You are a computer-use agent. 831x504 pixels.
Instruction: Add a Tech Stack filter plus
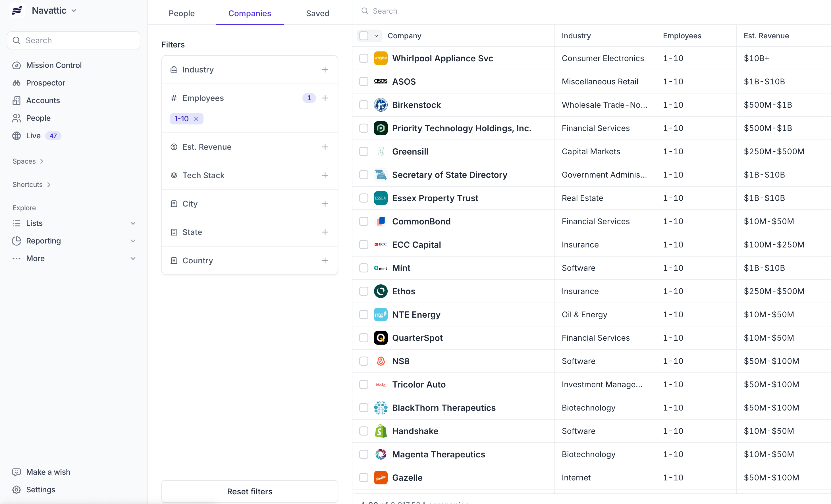(325, 175)
